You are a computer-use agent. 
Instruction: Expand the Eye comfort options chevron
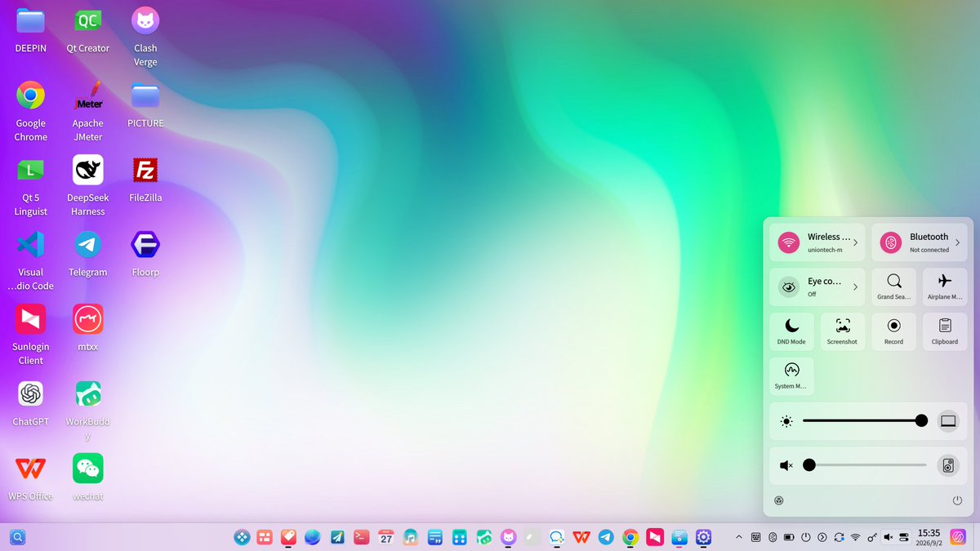coord(855,287)
